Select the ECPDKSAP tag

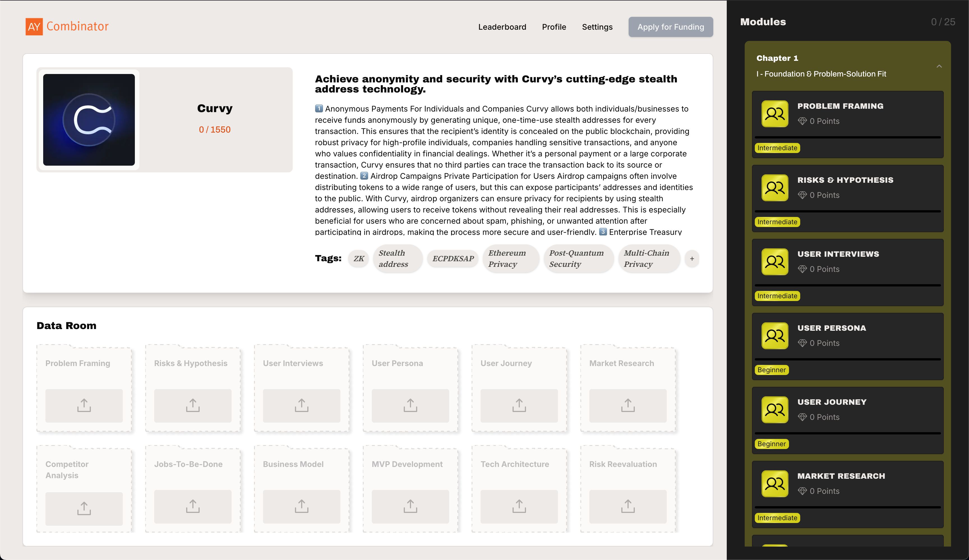[453, 259]
